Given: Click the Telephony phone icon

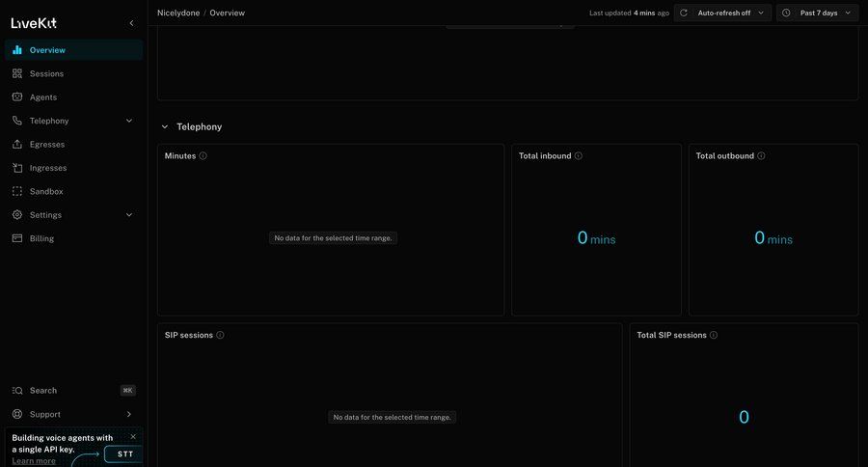Looking at the screenshot, I should (17, 121).
